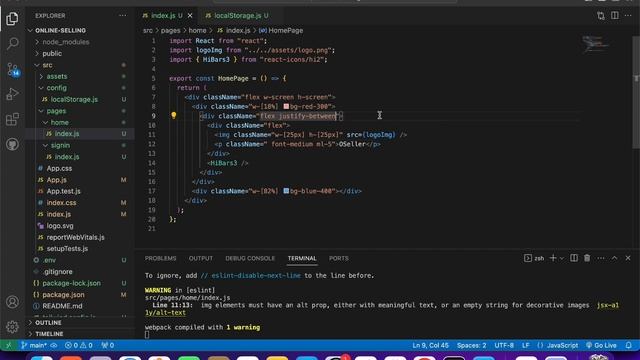Show code actions lightbulb on line 9
This screenshot has height=360, width=640.
pos(173,116)
